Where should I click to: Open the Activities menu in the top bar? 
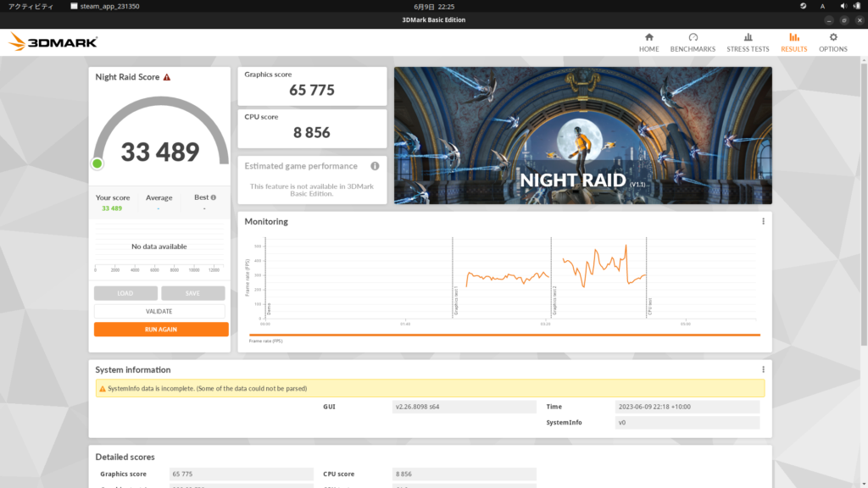(x=31, y=7)
